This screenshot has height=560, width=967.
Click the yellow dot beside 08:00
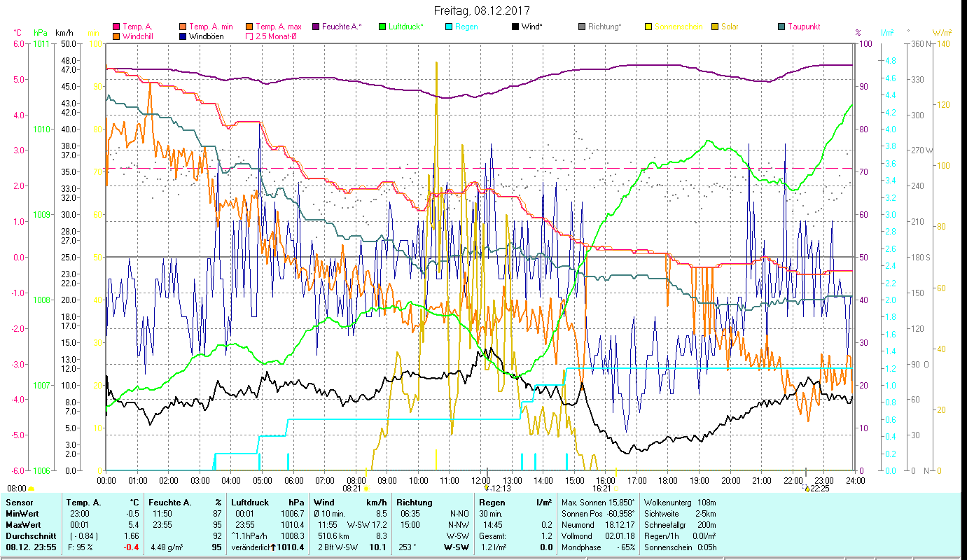click(32, 489)
